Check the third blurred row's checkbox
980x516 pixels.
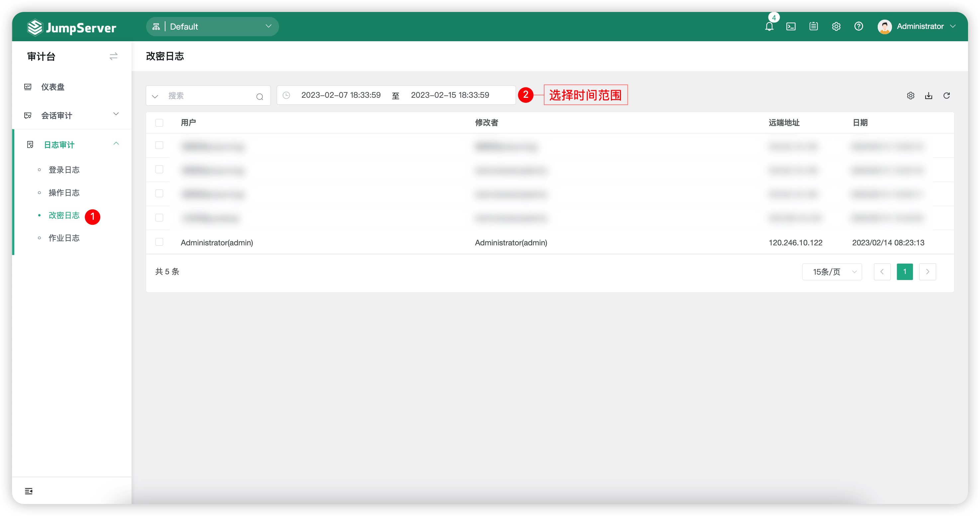point(159,193)
